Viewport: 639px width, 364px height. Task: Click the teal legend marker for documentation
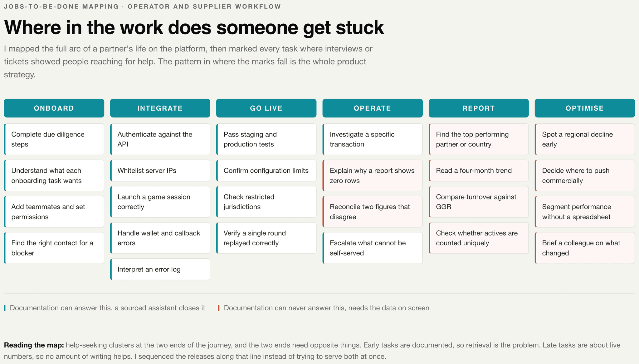coord(5,308)
